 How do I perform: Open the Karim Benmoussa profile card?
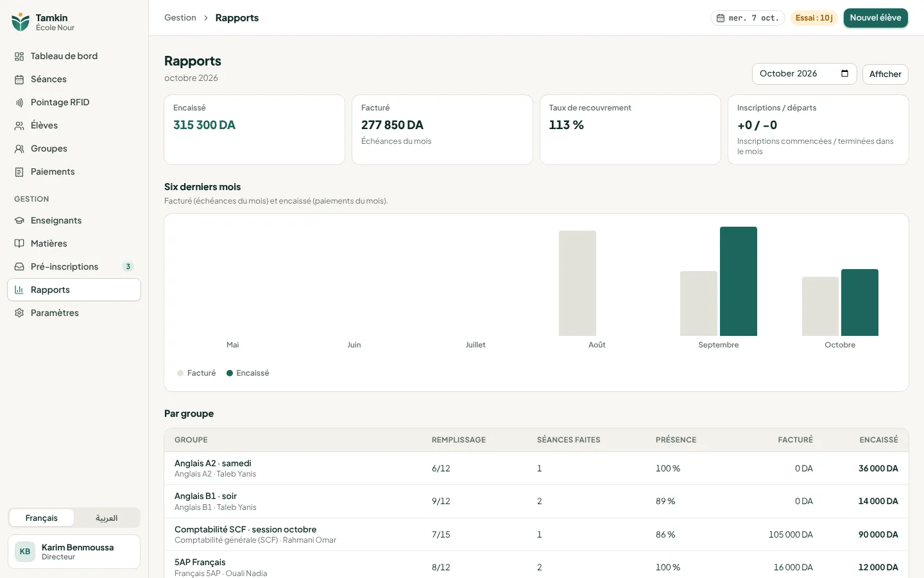click(x=74, y=552)
